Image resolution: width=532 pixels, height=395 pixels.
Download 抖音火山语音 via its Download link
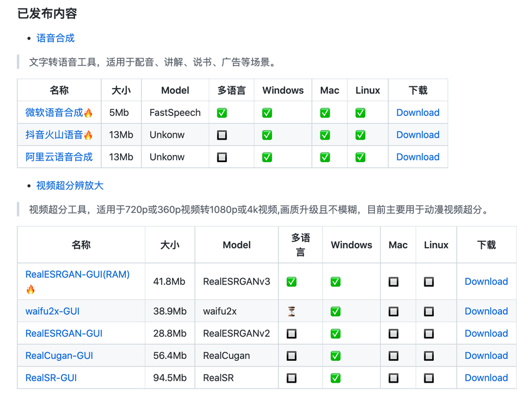coord(418,135)
